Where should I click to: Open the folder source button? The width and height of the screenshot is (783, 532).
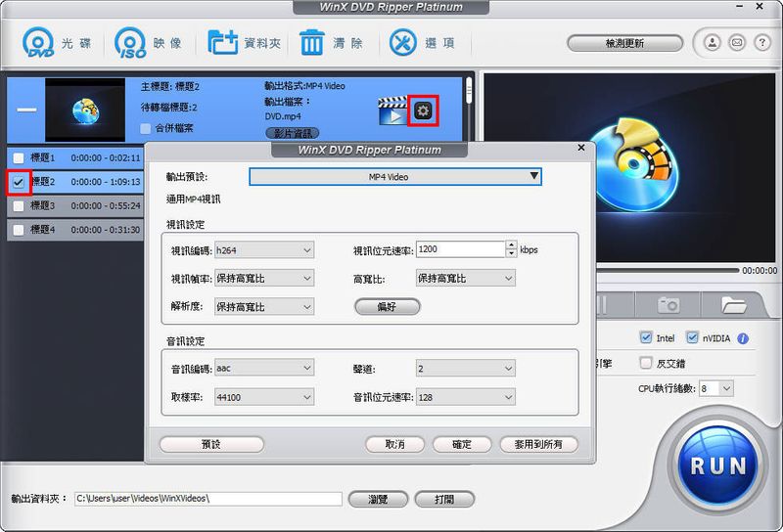pyautogui.click(x=244, y=43)
